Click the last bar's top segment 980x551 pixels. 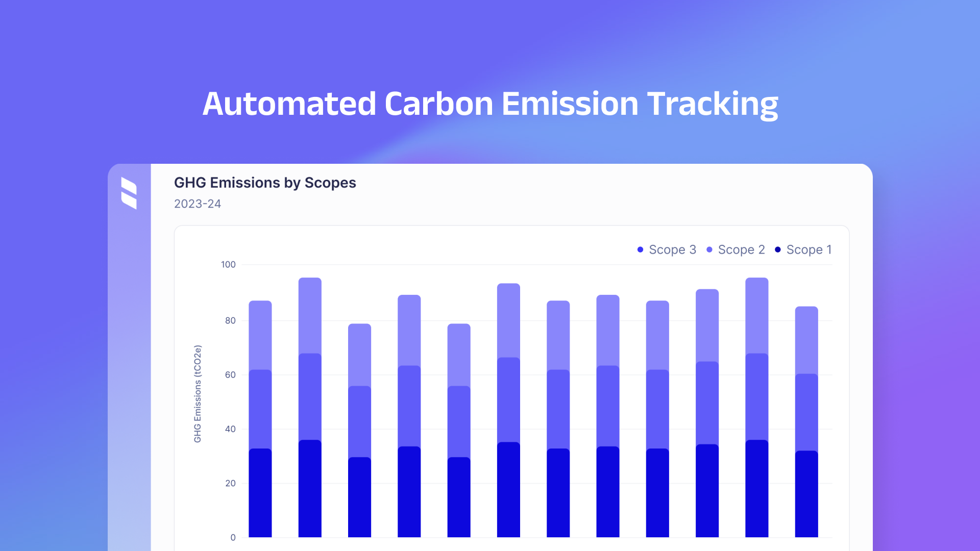tap(806, 340)
